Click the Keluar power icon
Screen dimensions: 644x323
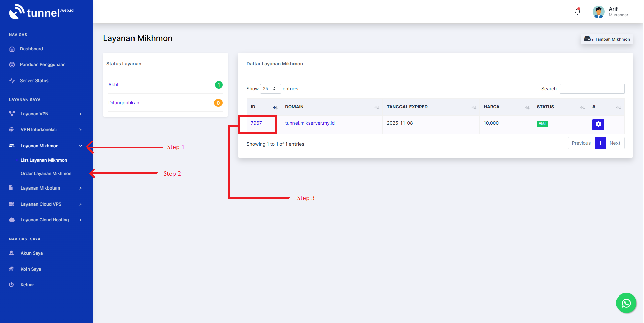pyautogui.click(x=11, y=285)
